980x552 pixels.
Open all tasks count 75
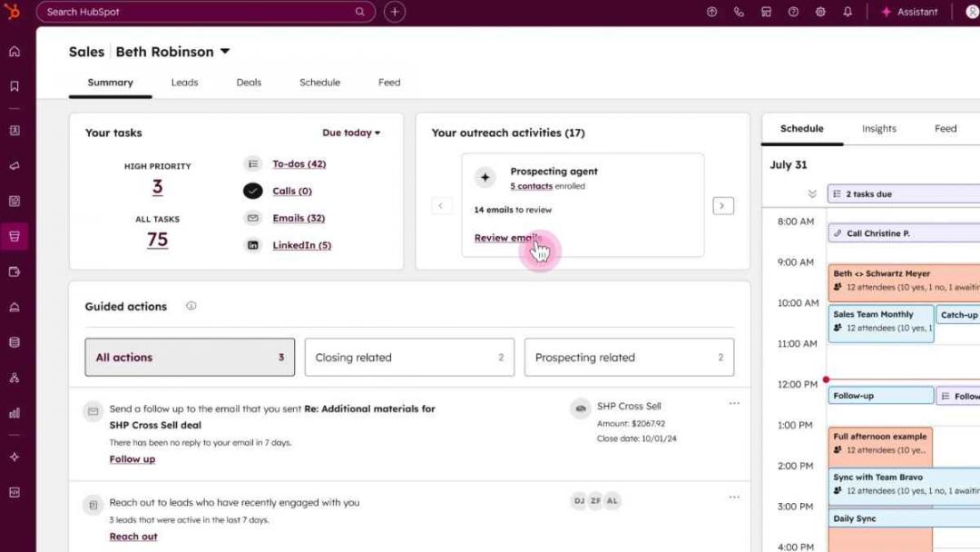pos(158,240)
